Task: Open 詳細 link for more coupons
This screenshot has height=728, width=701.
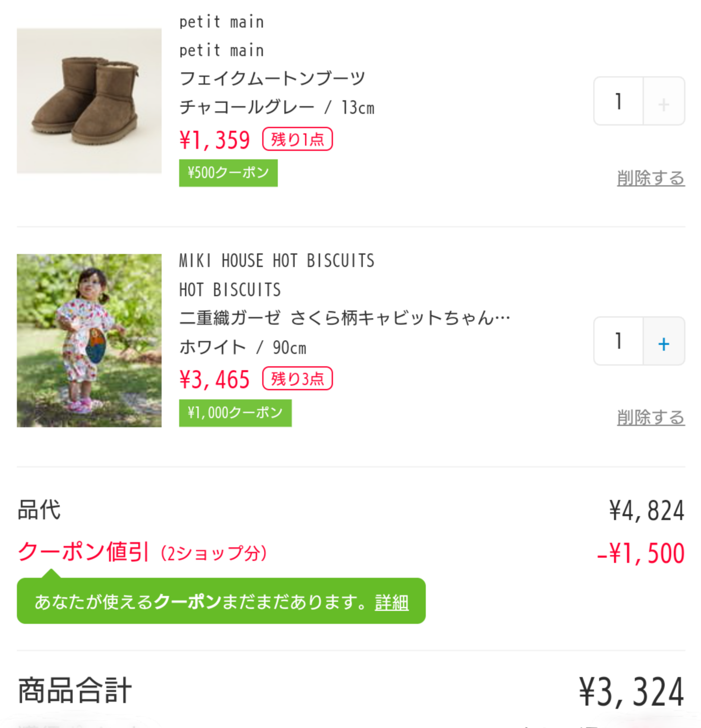Action: [391, 602]
